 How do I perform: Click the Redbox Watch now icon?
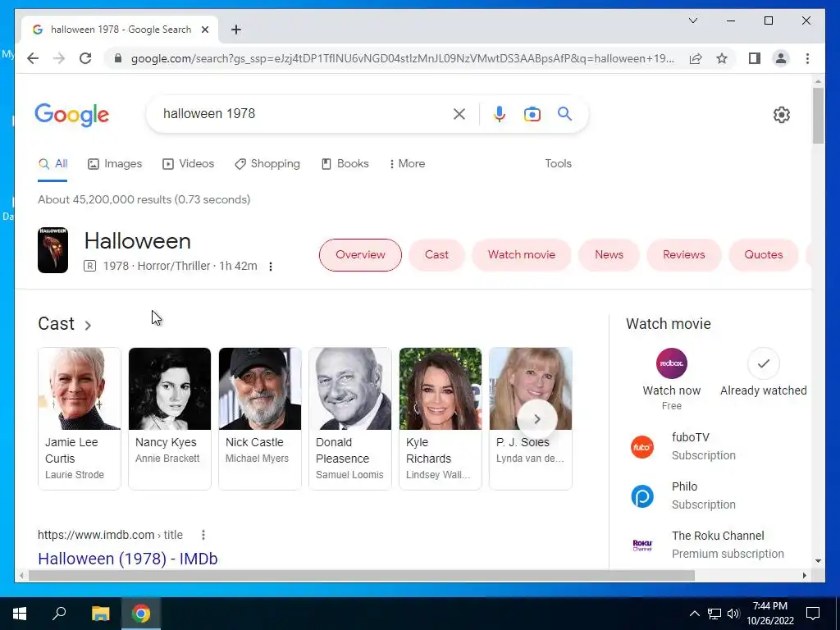[672, 363]
